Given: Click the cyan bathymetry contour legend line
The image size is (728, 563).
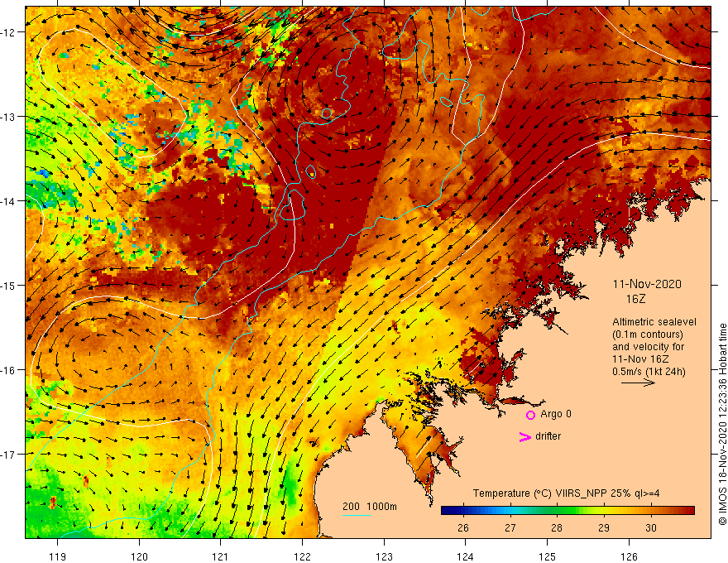Looking at the screenshot, I should tap(356, 515).
